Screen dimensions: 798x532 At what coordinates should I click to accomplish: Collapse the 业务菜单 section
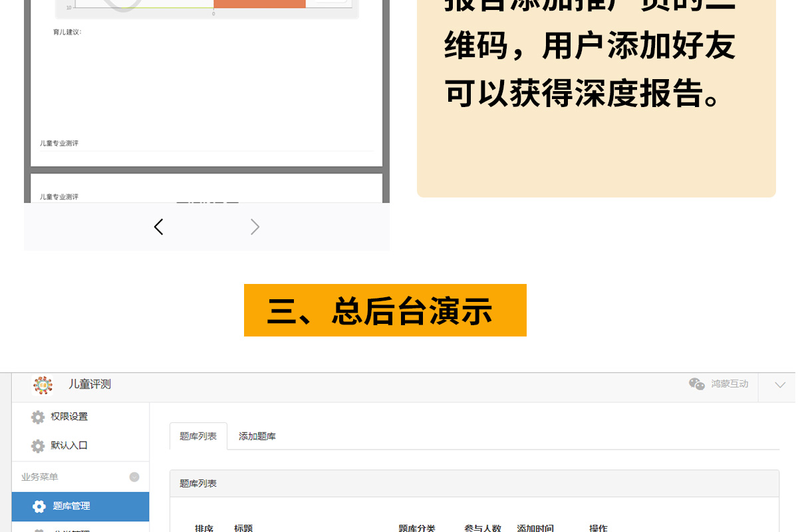[134, 477]
